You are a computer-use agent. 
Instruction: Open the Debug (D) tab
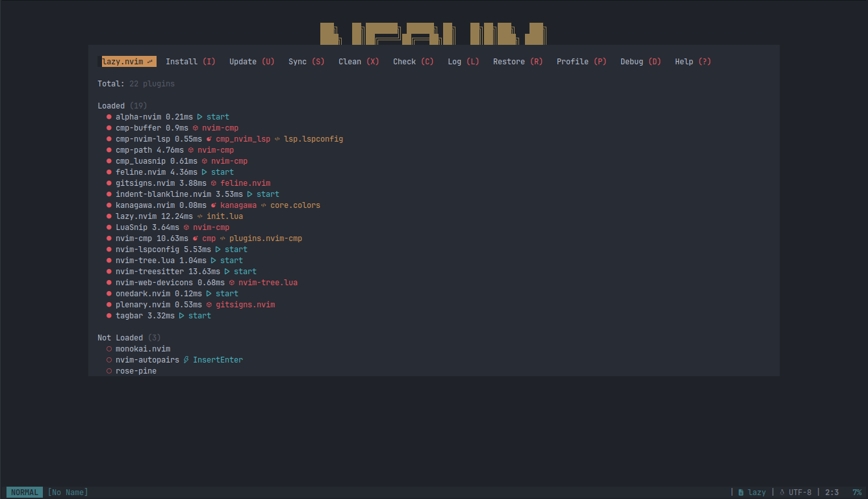[641, 62]
